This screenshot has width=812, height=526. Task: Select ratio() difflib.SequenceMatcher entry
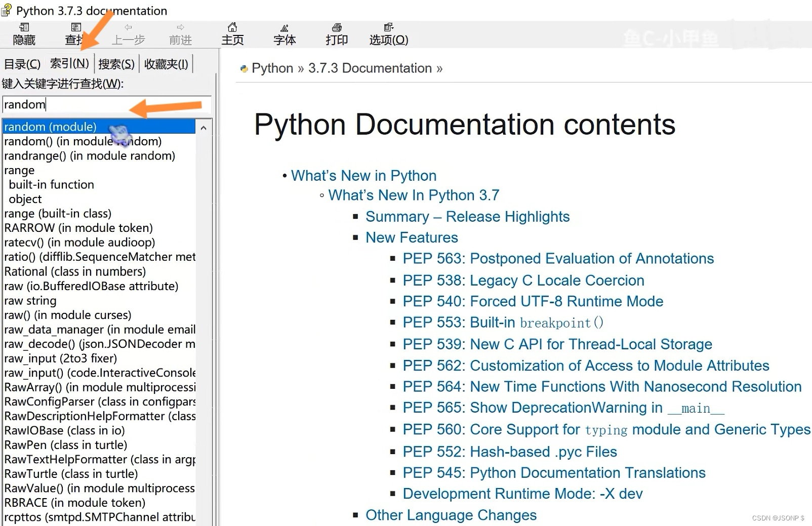[100, 257]
